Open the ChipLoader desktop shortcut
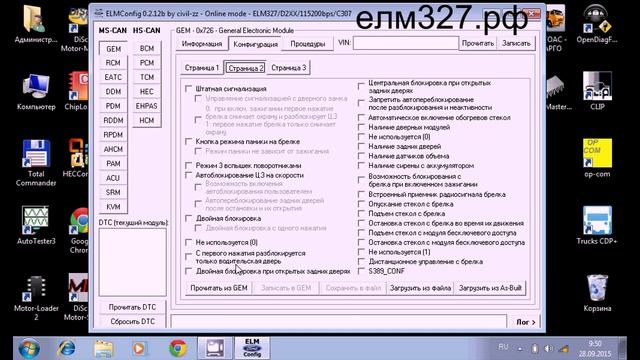Viewport: 640px width, 360px height. (77, 91)
